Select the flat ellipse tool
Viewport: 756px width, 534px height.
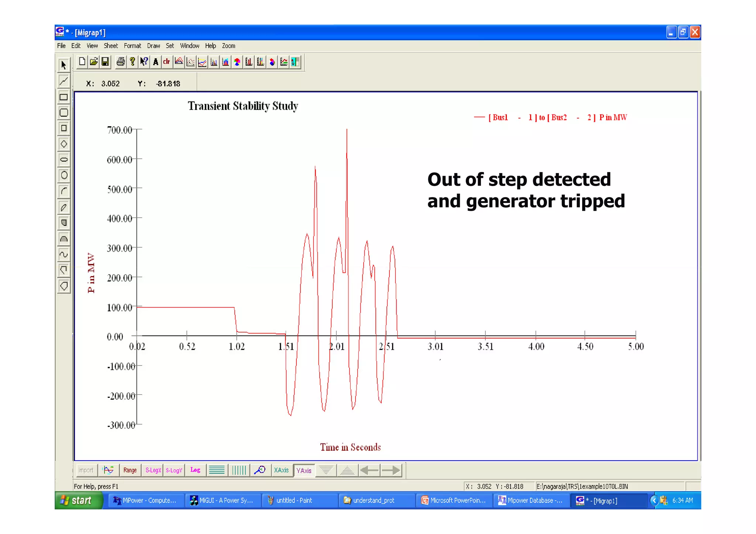click(63, 160)
